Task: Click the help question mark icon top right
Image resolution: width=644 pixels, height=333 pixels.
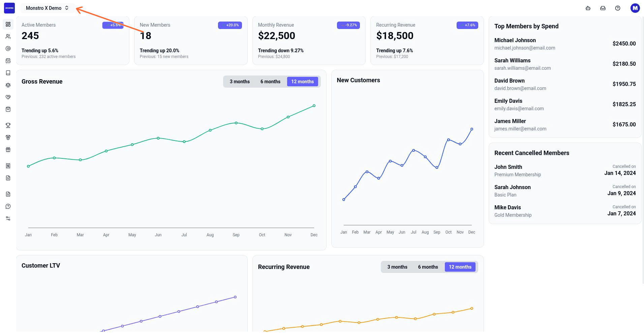Action: (x=618, y=8)
